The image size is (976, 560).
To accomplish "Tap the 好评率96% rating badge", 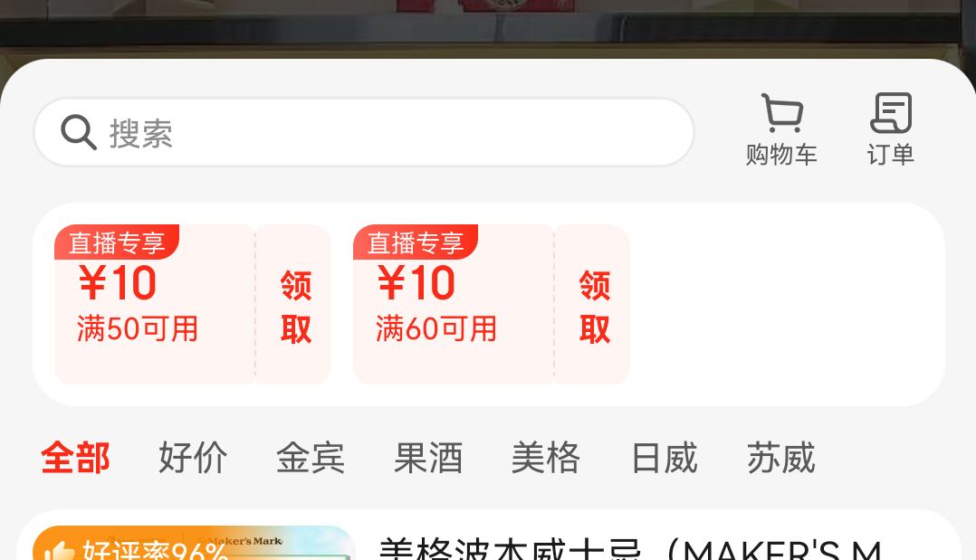I will [143, 550].
